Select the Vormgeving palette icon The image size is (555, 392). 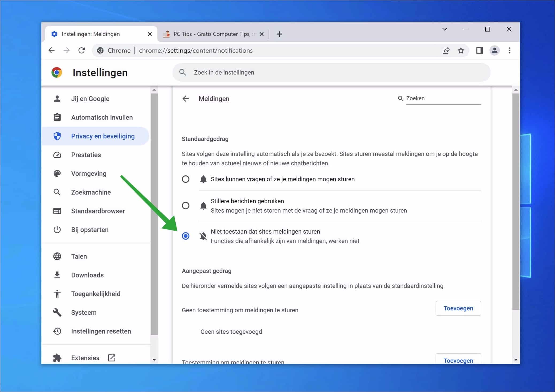(x=57, y=173)
